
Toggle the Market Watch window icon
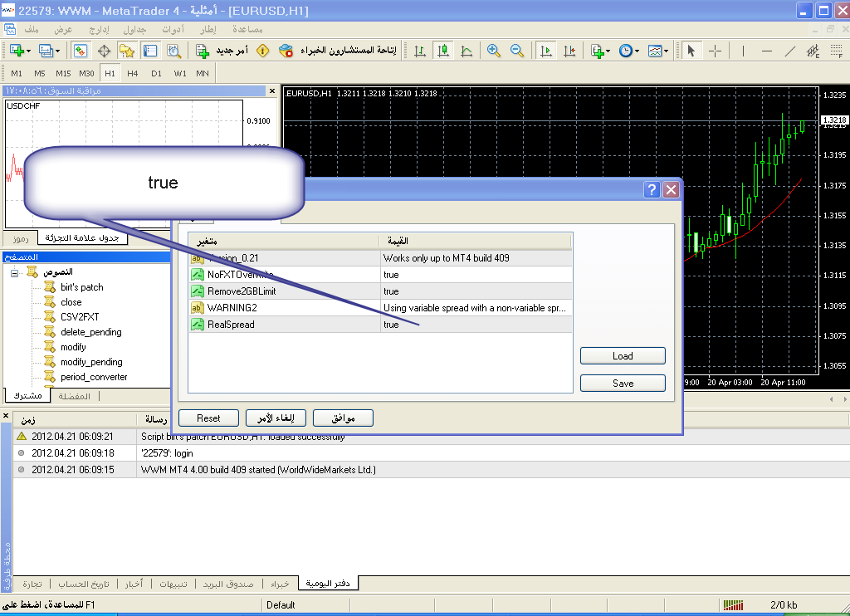click(81, 51)
